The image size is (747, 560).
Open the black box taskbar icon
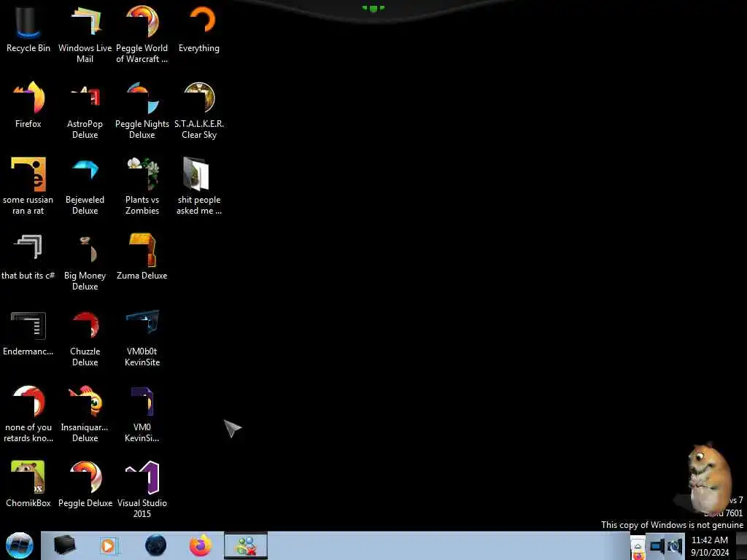point(65,545)
